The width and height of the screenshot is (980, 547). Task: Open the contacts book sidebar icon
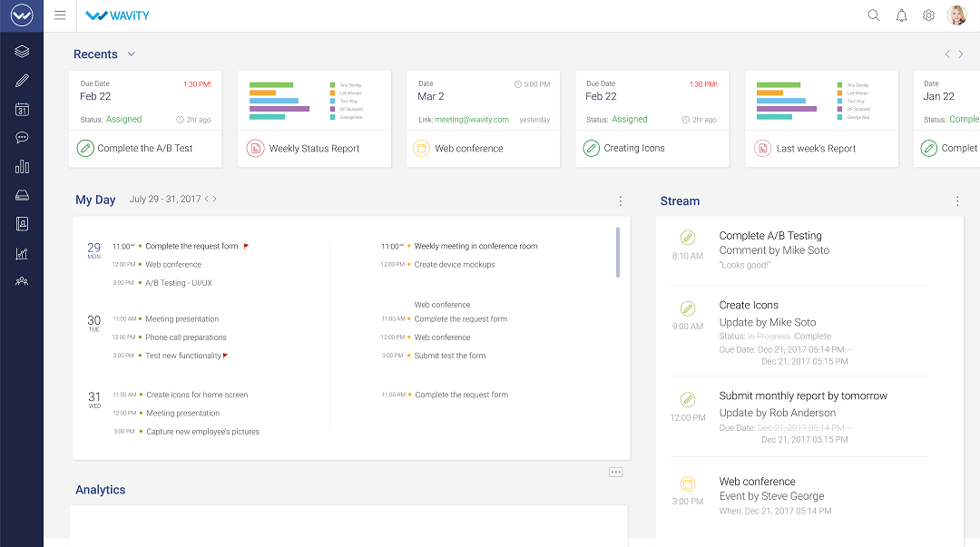coord(22,224)
